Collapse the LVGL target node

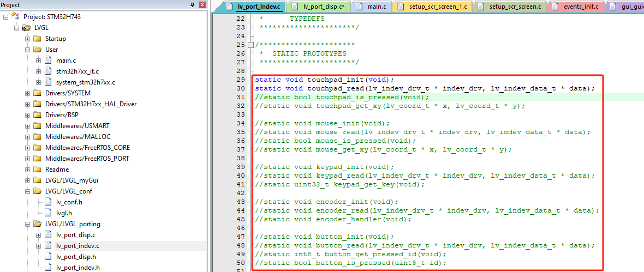click(17, 28)
